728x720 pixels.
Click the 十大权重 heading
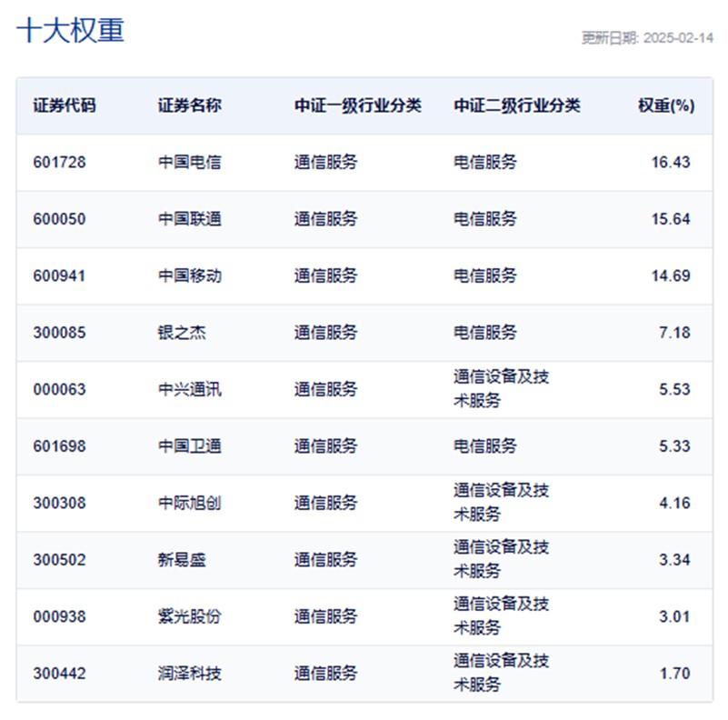point(70,31)
